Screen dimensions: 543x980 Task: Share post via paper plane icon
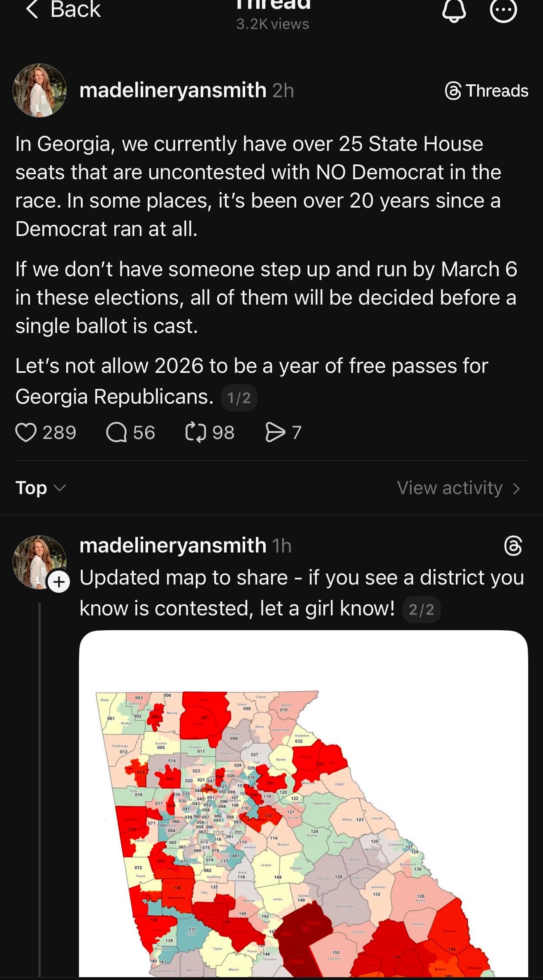[275, 432]
